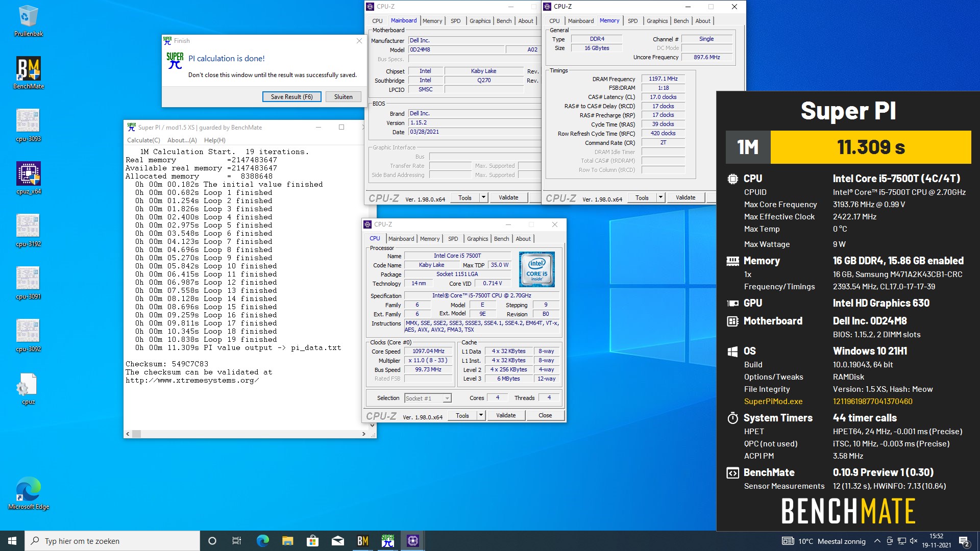Click muted volume tray icon
980x551 pixels.
[914, 541]
